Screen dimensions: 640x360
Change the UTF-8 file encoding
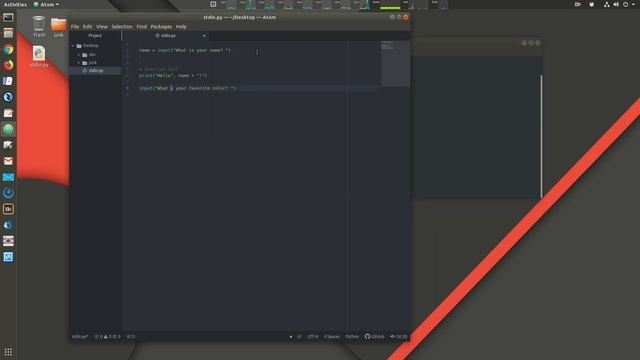click(313, 337)
